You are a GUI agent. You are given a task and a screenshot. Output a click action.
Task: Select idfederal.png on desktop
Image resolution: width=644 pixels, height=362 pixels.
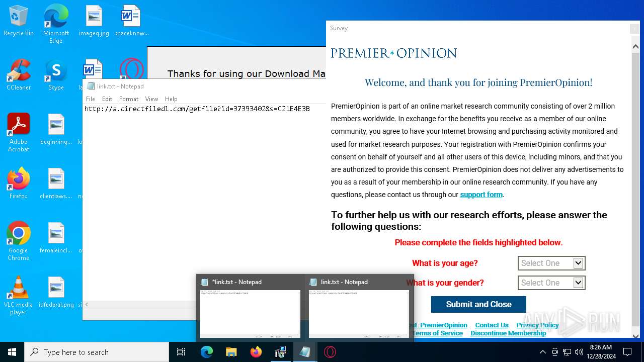tap(56, 293)
